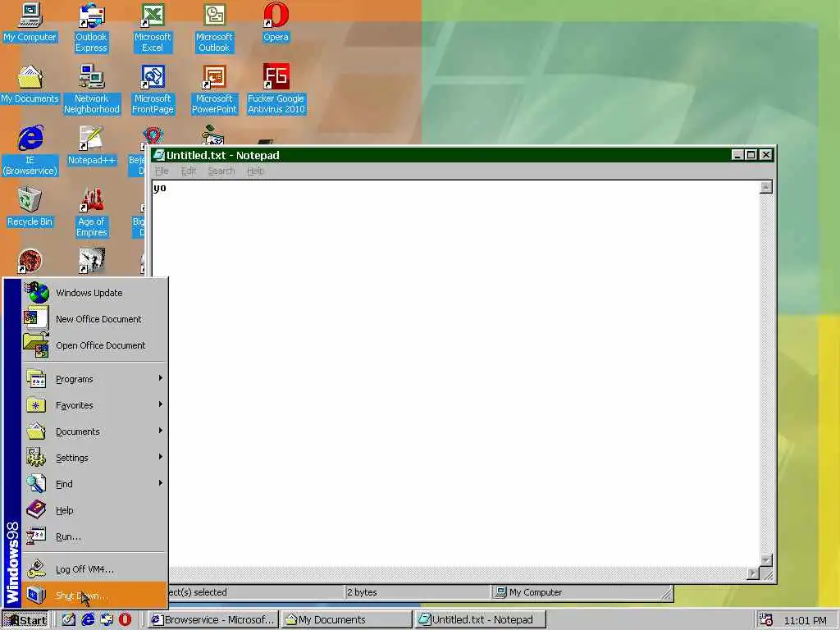Image resolution: width=840 pixels, height=630 pixels.
Task: Open Windows Update from Start menu
Action: (x=94, y=293)
